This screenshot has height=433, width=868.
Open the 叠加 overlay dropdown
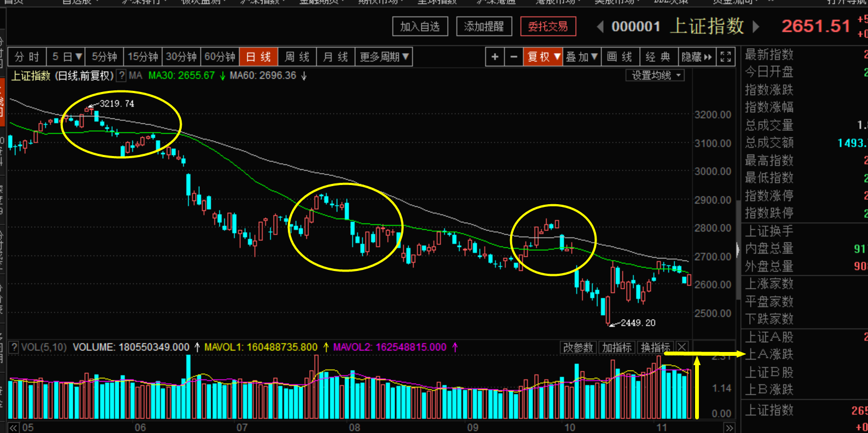click(582, 57)
